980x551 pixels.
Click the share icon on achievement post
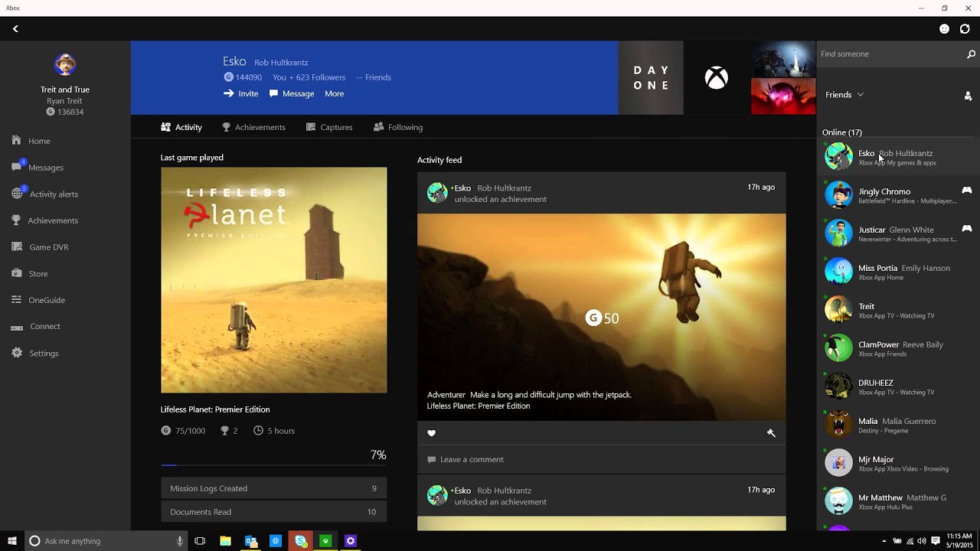(x=771, y=433)
